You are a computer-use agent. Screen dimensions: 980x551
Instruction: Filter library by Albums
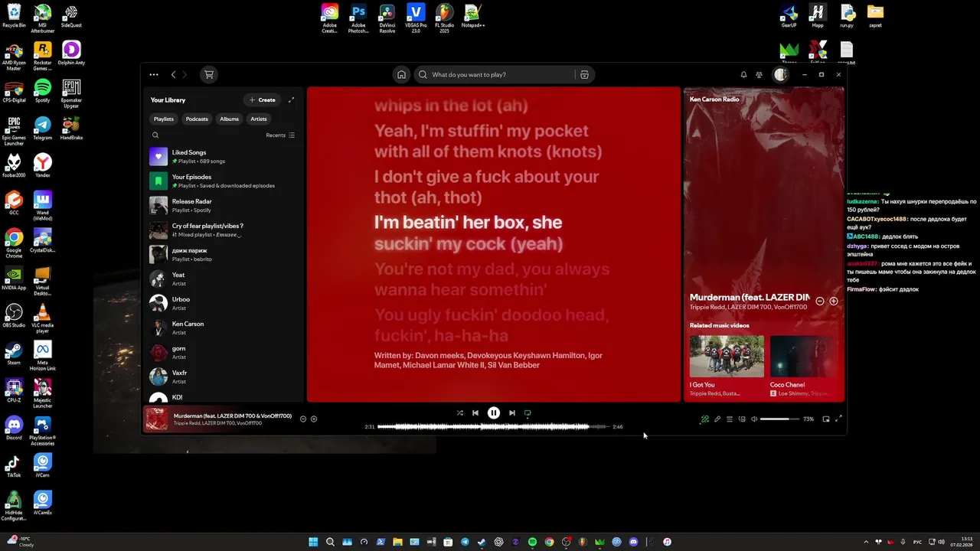pos(230,119)
